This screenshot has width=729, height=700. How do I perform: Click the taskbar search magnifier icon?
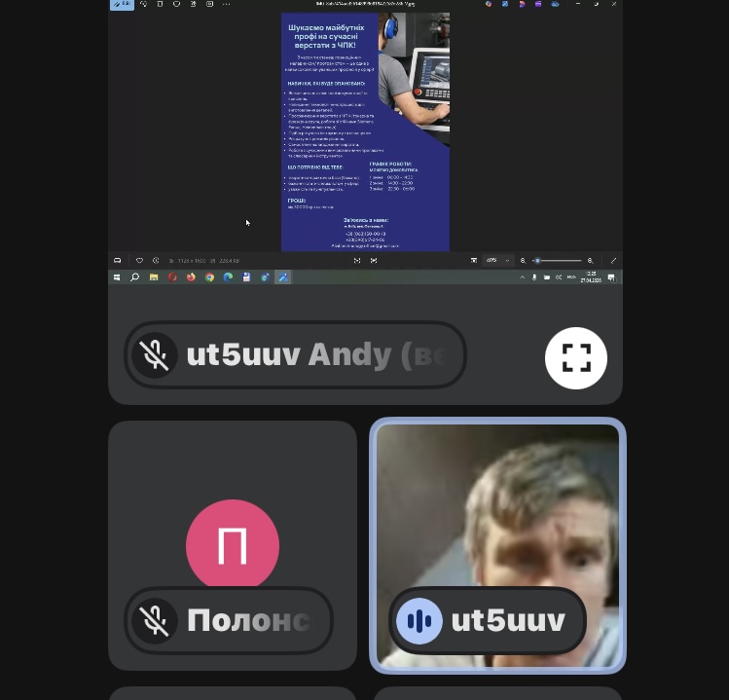(135, 277)
